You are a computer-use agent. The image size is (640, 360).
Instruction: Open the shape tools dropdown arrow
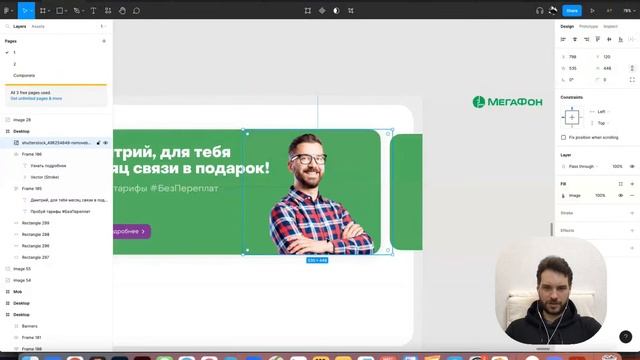pos(66,11)
